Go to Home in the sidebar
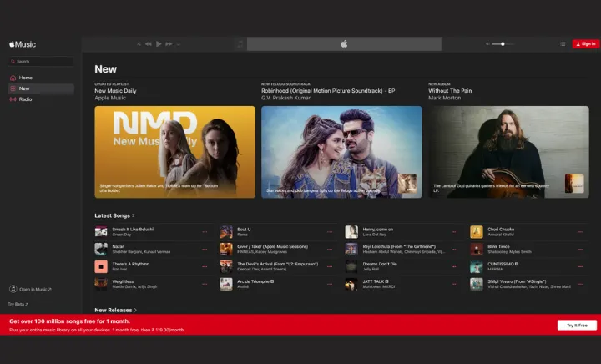Viewport: 601px width, 364px height. click(x=41, y=78)
